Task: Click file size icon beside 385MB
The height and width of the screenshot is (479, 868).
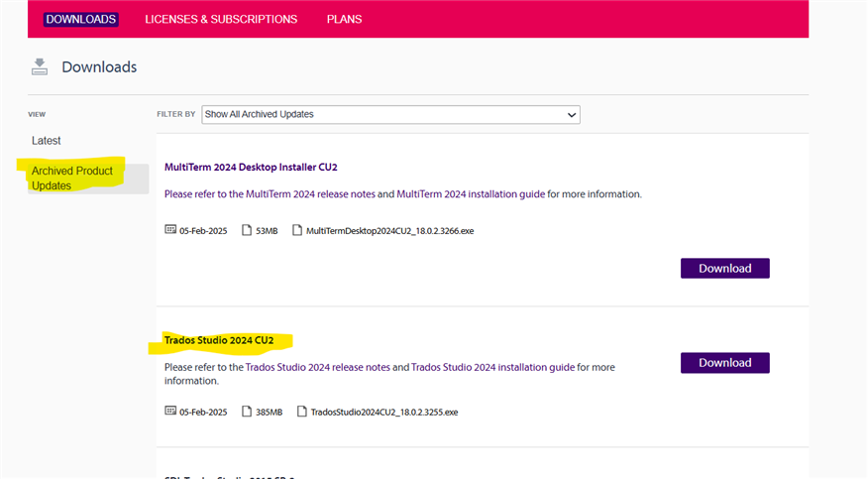Action: click(247, 412)
